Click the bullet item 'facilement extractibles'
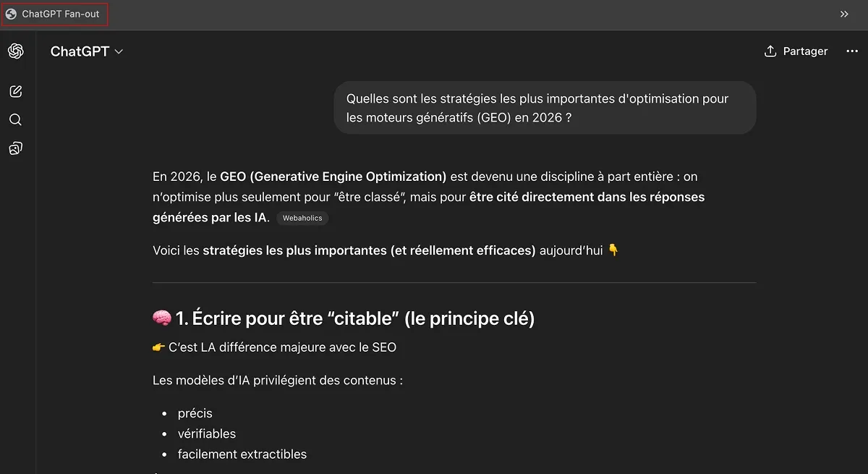The image size is (868, 474). click(242, 454)
